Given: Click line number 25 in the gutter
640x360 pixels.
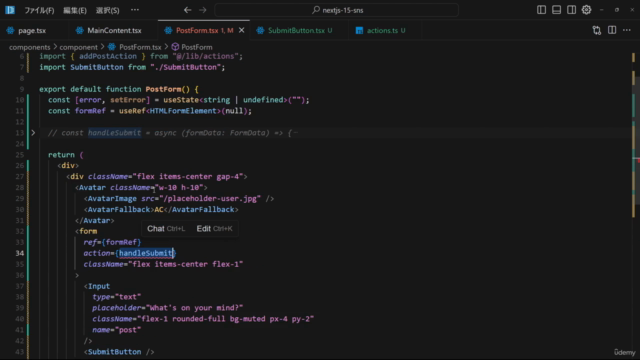Looking at the screenshot, I should [x=20, y=155].
